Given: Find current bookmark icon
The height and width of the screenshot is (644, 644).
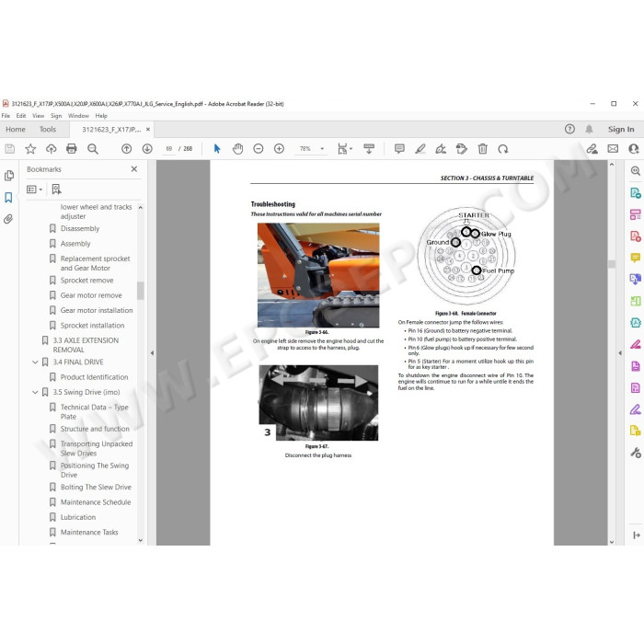Looking at the screenshot, I should click(56, 190).
